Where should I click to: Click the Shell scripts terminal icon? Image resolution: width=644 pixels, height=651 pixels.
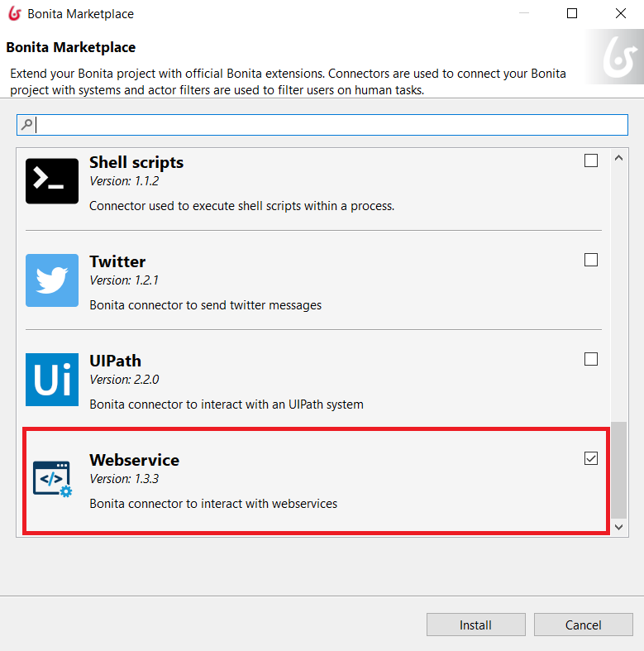click(52, 181)
